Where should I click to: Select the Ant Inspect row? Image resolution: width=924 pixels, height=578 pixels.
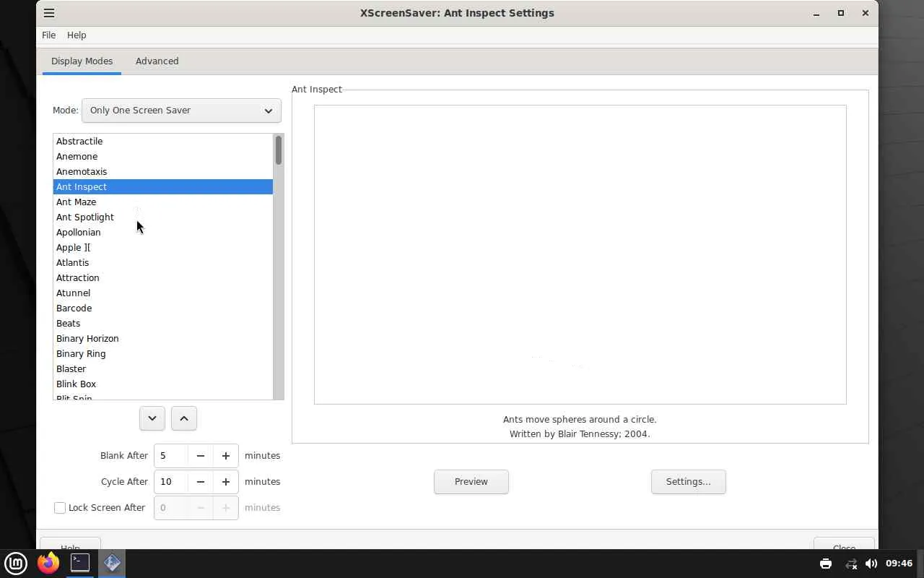click(163, 186)
